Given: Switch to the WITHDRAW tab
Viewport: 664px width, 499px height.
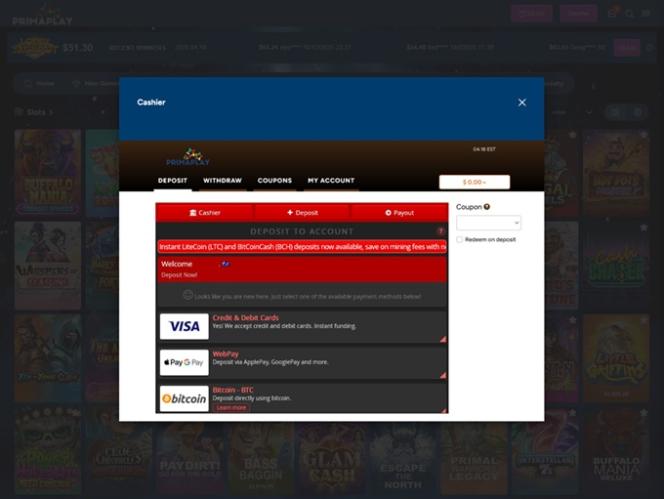Looking at the screenshot, I should (x=222, y=181).
